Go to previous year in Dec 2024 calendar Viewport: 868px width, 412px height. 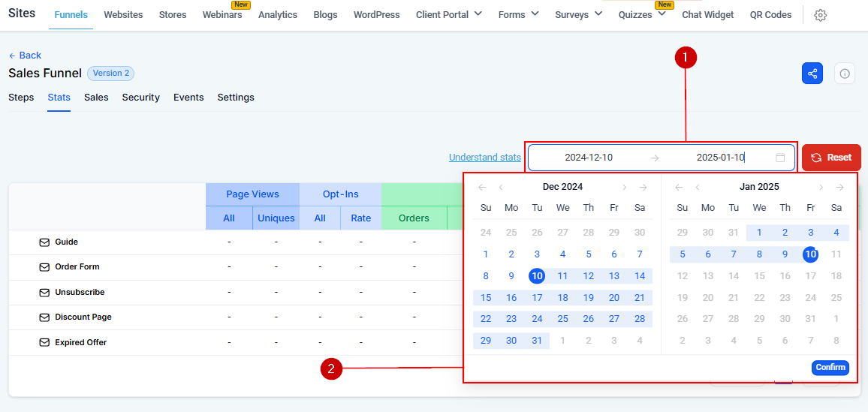pos(482,187)
